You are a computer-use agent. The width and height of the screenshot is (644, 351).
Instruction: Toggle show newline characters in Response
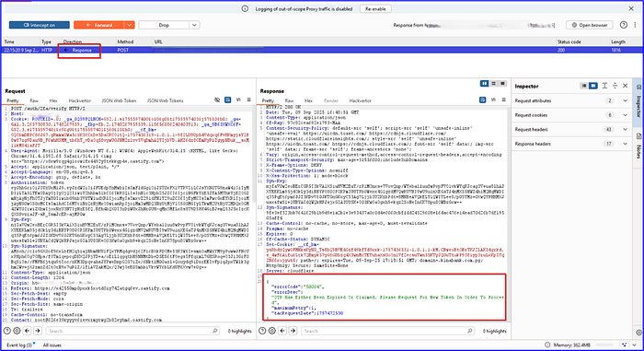point(493,100)
